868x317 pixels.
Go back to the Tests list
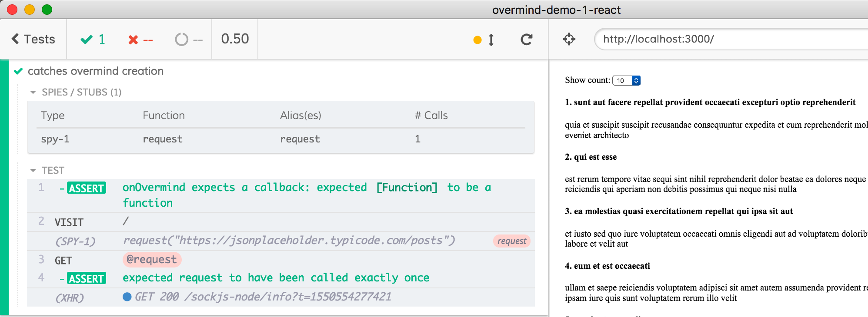point(33,39)
